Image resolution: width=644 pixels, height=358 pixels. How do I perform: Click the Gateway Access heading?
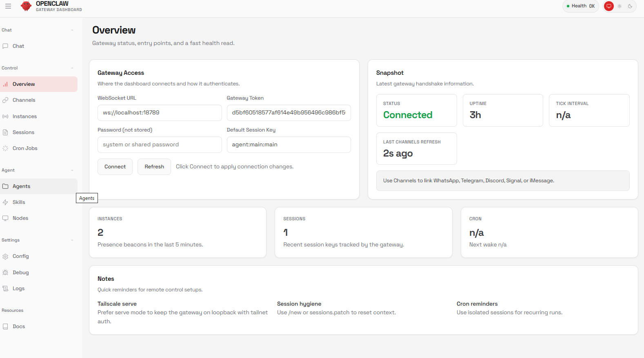click(x=121, y=73)
